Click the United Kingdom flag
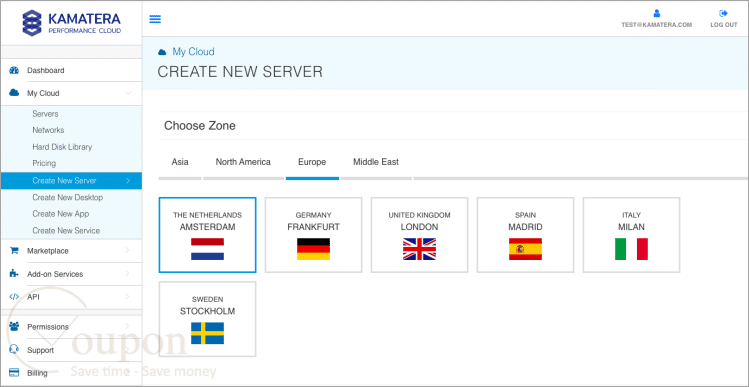The height and width of the screenshot is (387, 749). (x=419, y=249)
